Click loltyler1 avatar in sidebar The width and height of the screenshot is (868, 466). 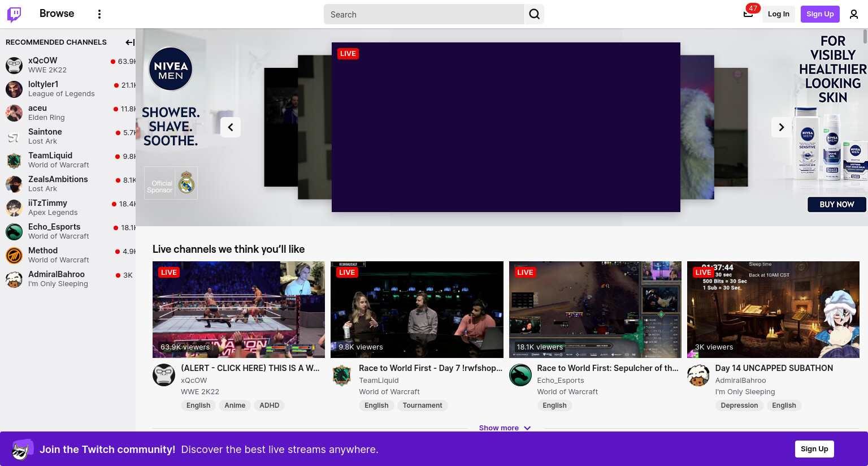[x=14, y=89]
